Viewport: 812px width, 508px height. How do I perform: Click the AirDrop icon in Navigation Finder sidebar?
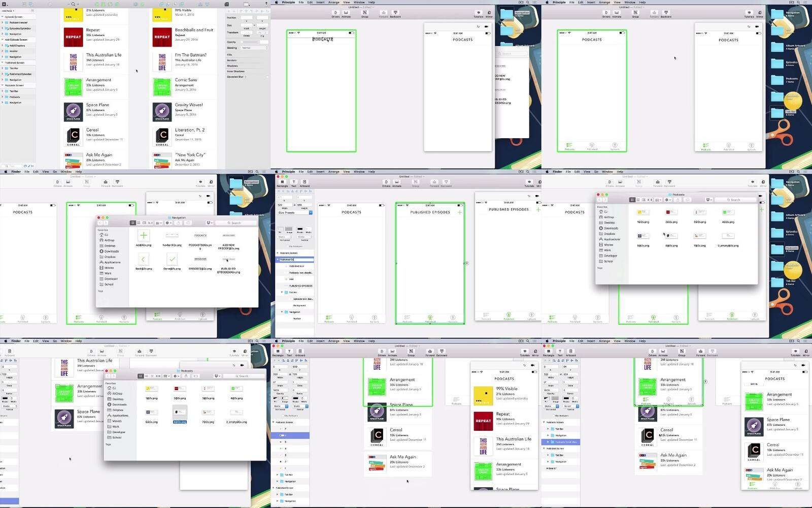(101, 240)
